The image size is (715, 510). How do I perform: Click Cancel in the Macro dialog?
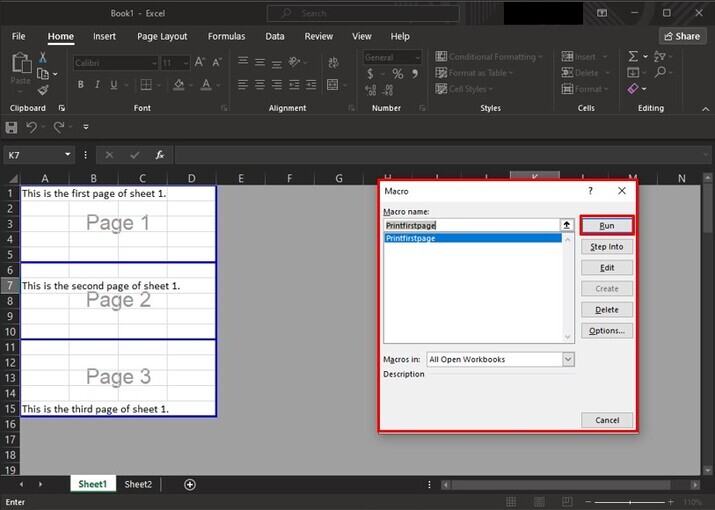point(607,420)
